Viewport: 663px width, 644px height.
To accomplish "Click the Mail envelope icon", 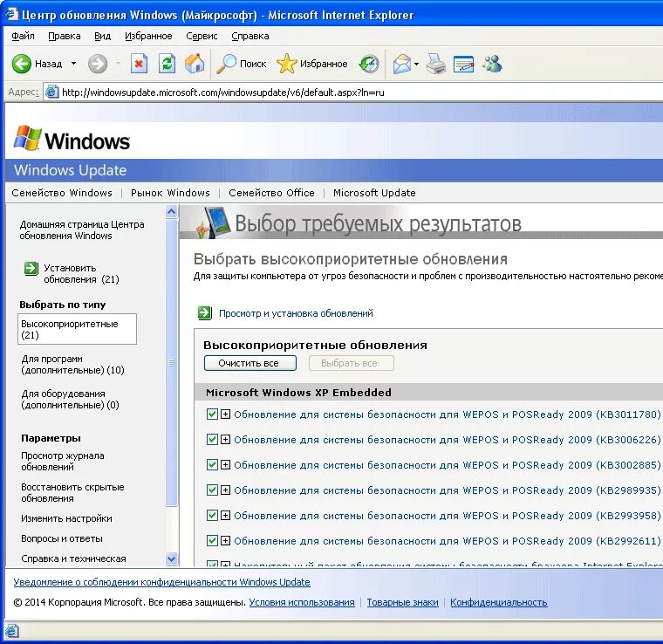I will tap(401, 65).
